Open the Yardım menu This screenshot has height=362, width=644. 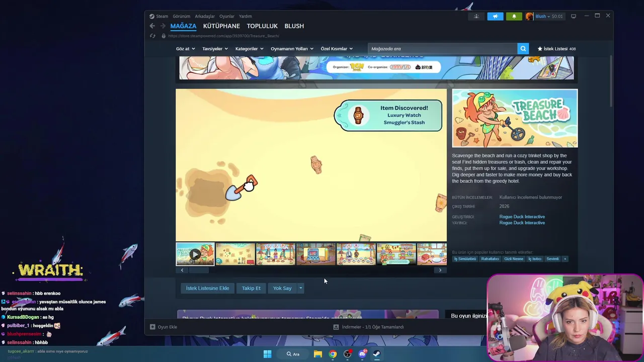point(246,16)
